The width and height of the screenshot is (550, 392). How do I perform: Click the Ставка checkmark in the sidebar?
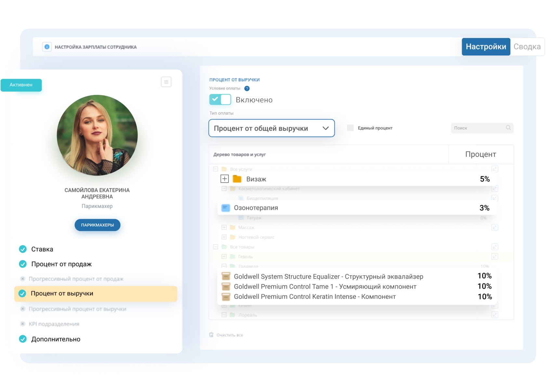point(23,249)
